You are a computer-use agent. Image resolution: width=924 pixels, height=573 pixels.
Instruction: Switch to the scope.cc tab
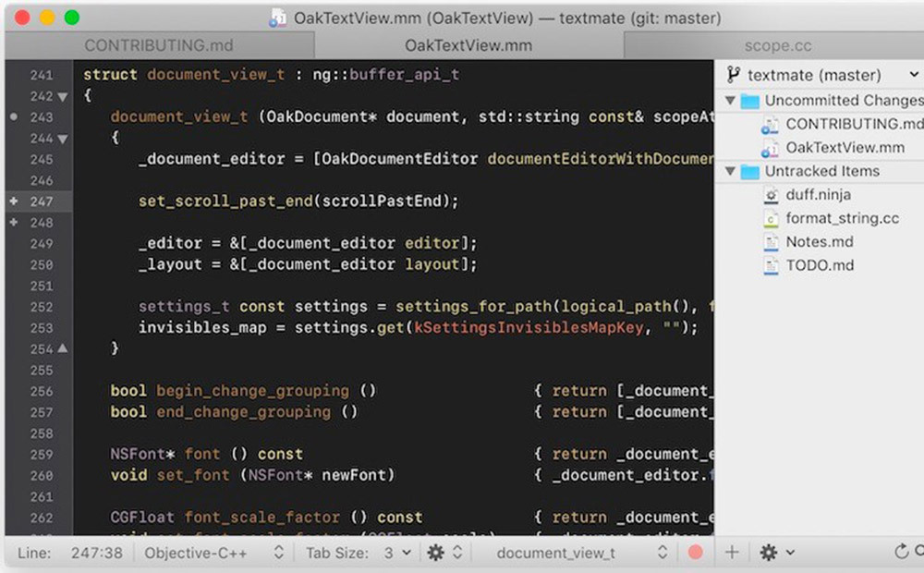778,45
